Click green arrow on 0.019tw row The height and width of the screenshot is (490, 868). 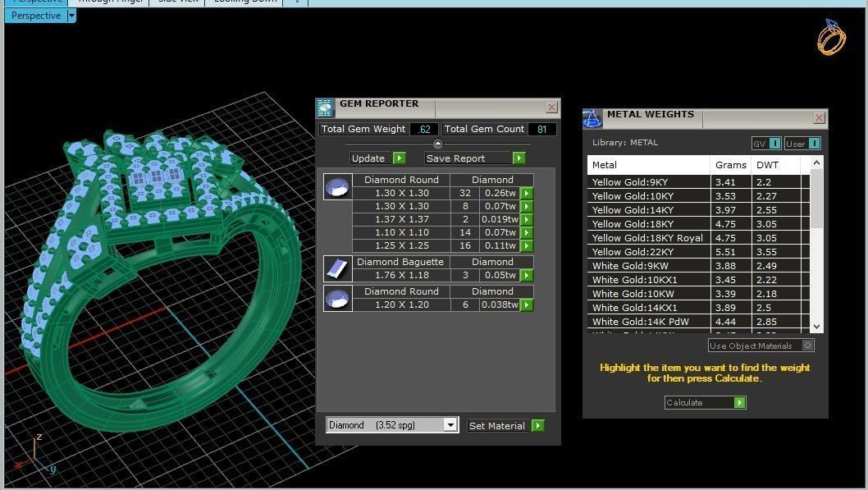pyautogui.click(x=527, y=219)
